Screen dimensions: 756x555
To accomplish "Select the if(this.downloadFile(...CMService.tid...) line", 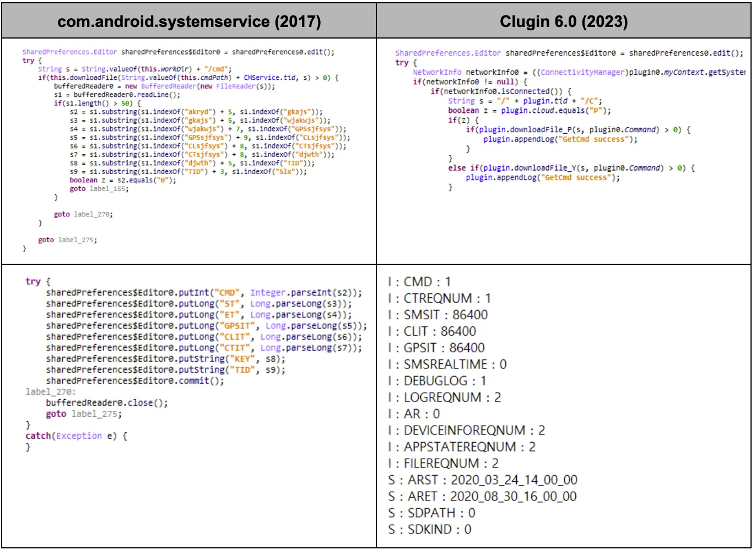I will click(x=188, y=78).
